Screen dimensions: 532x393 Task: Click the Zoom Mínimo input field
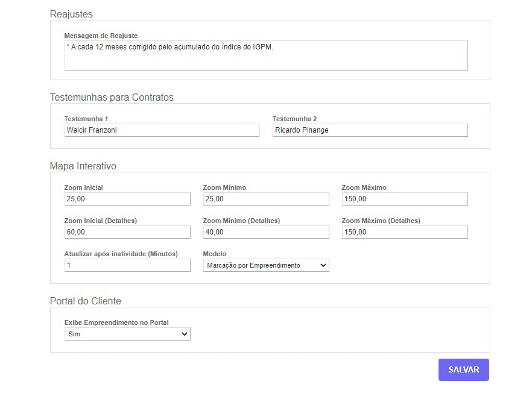266,199
